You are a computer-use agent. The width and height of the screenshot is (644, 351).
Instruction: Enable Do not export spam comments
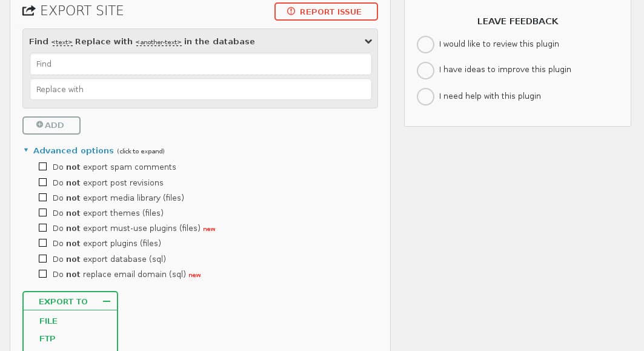tap(43, 167)
